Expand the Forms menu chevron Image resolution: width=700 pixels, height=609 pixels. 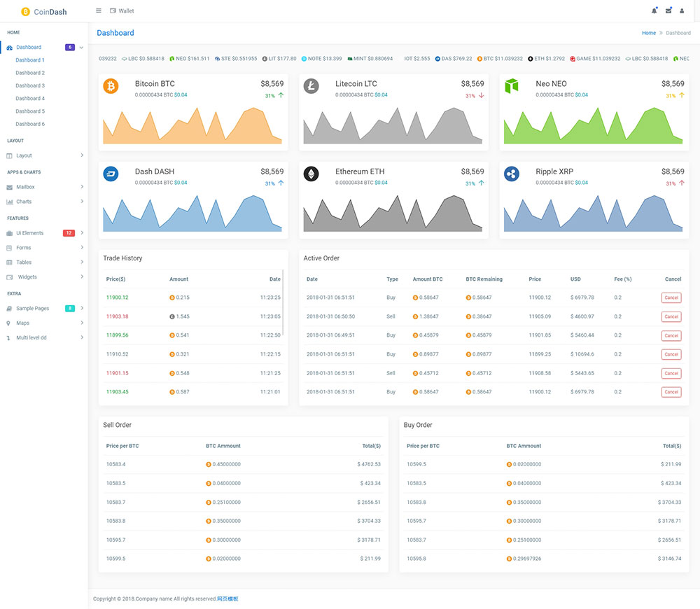[82, 247]
